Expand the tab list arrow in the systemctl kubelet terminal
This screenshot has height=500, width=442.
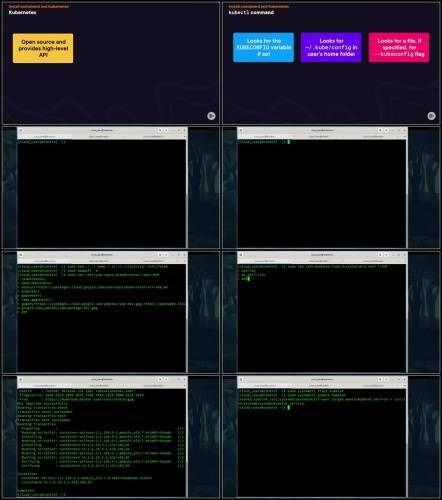(x=405, y=386)
